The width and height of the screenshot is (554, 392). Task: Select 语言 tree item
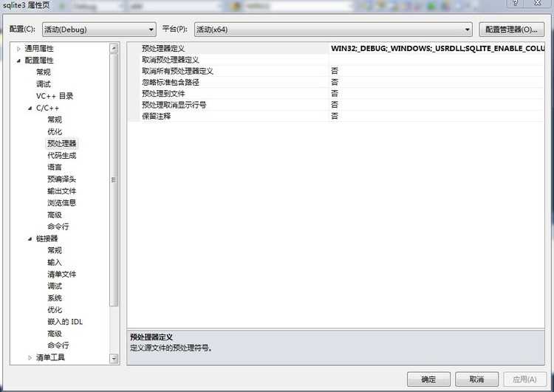55,167
